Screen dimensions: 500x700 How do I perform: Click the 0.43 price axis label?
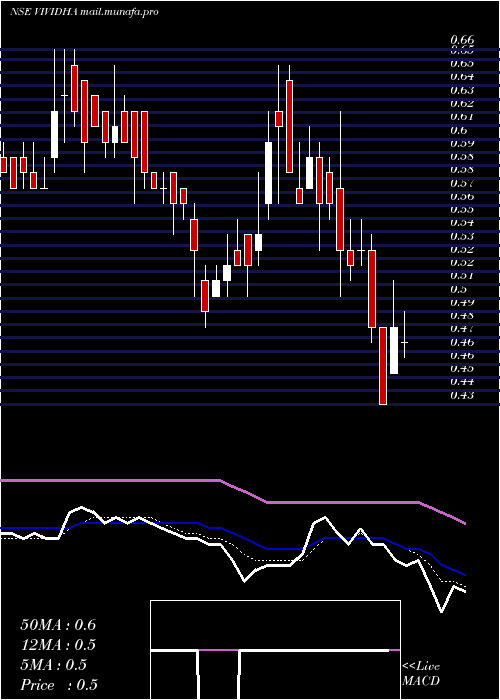[x=462, y=395]
